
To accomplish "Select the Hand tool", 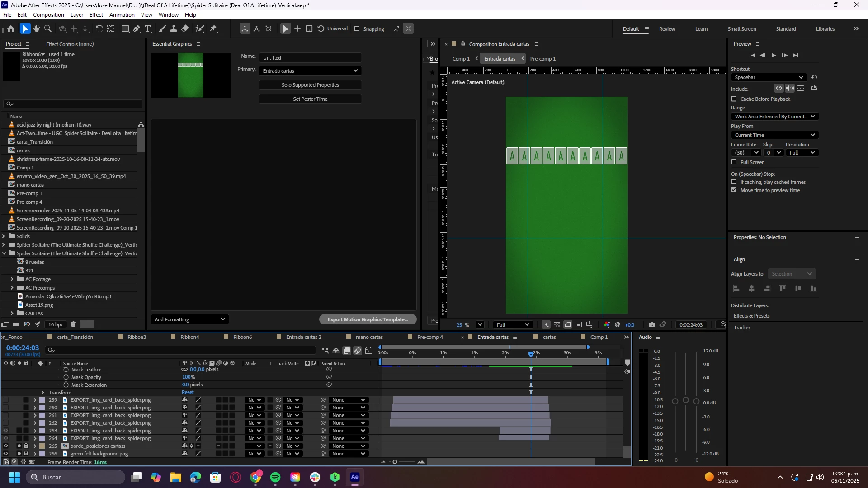I will pos(37,28).
